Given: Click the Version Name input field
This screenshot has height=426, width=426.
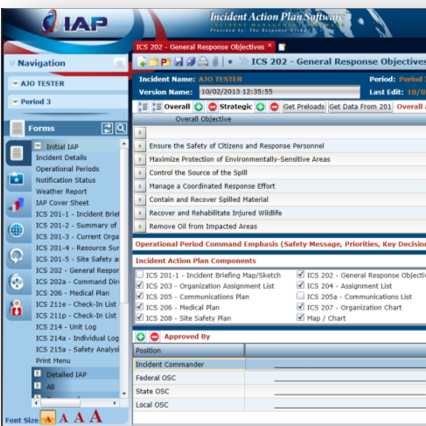Looking at the screenshot, I should [x=280, y=92].
